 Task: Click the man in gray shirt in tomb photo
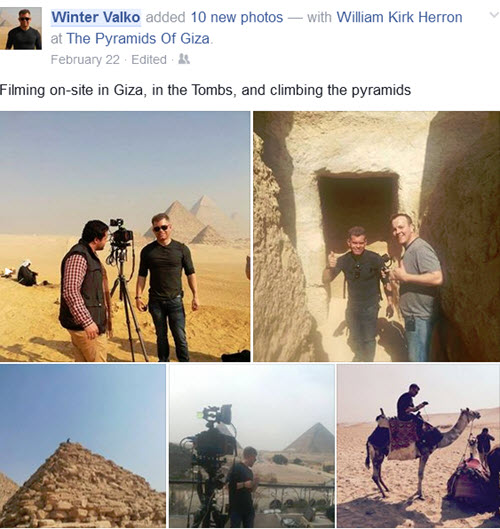tap(417, 287)
